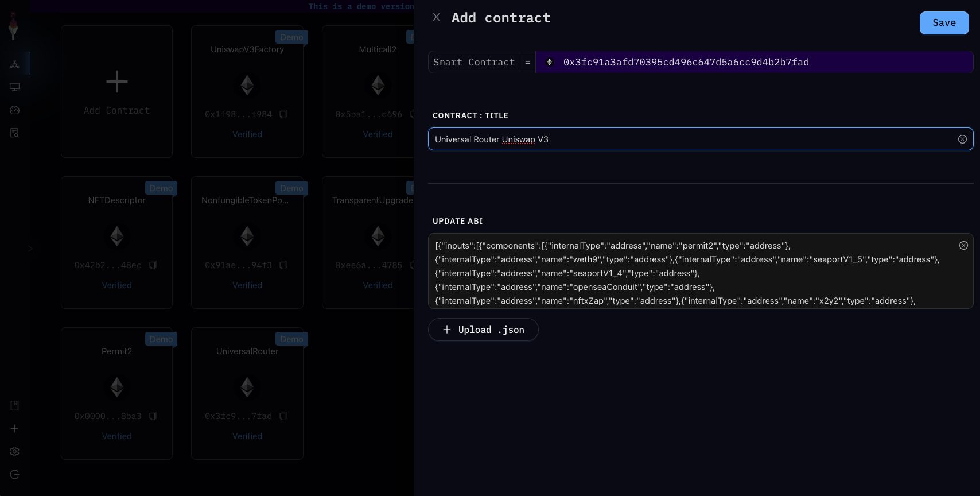Click the Demo badge on UniswapV3Factory
This screenshot has height=496, width=980.
tap(291, 37)
